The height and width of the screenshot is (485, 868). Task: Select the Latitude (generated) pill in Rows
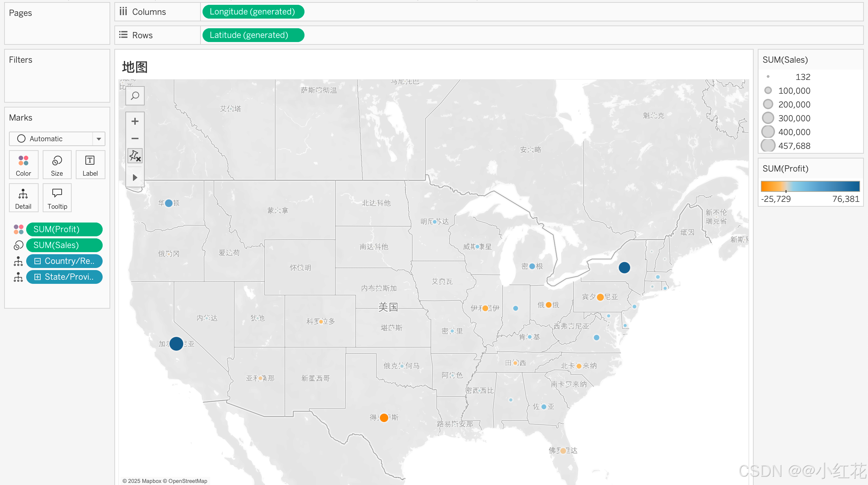(x=253, y=35)
